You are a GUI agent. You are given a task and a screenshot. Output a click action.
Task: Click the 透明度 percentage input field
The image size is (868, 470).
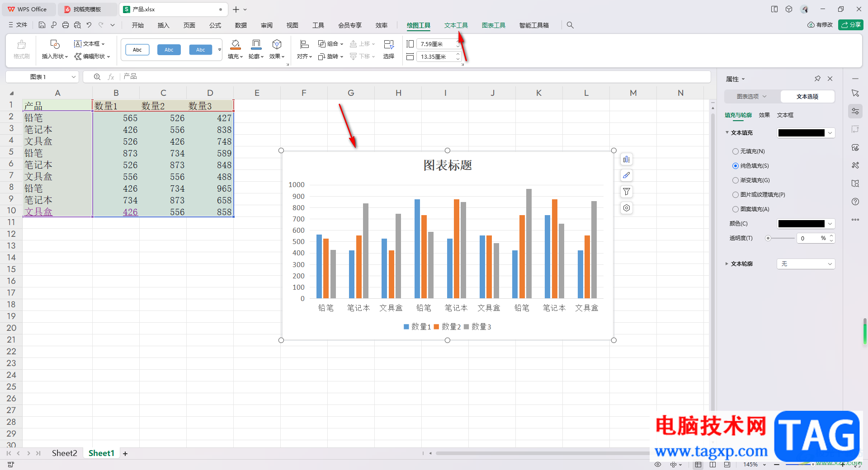(812, 238)
